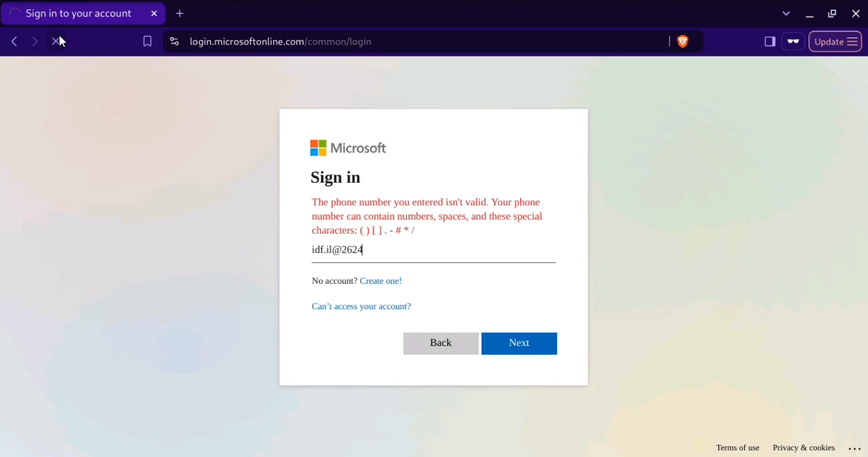Image resolution: width=868 pixels, height=457 pixels.
Task: Open the tab search dropdown
Action: click(786, 13)
